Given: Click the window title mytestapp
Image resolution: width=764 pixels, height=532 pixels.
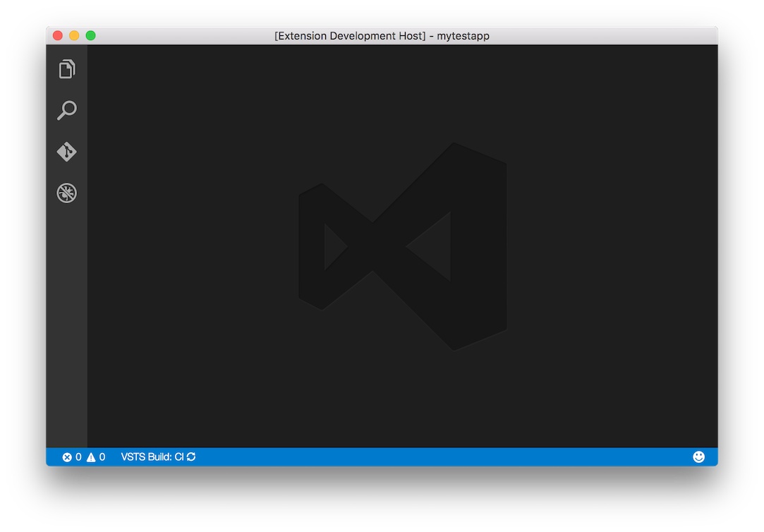Looking at the screenshot, I should pos(463,36).
